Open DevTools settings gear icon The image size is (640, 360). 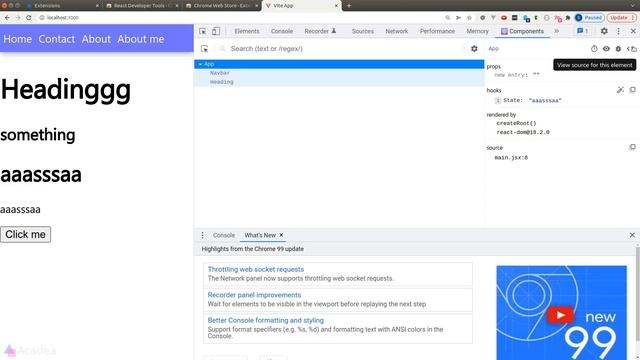coord(604,31)
